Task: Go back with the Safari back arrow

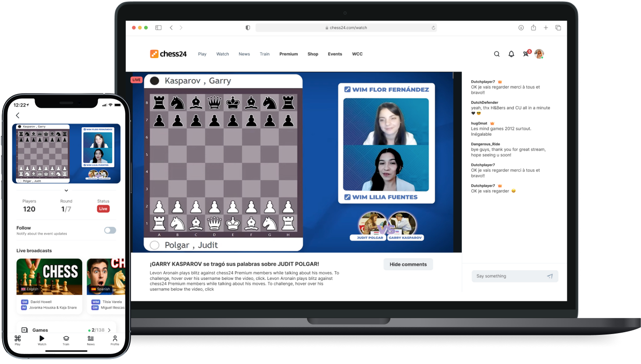Action: click(171, 28)
